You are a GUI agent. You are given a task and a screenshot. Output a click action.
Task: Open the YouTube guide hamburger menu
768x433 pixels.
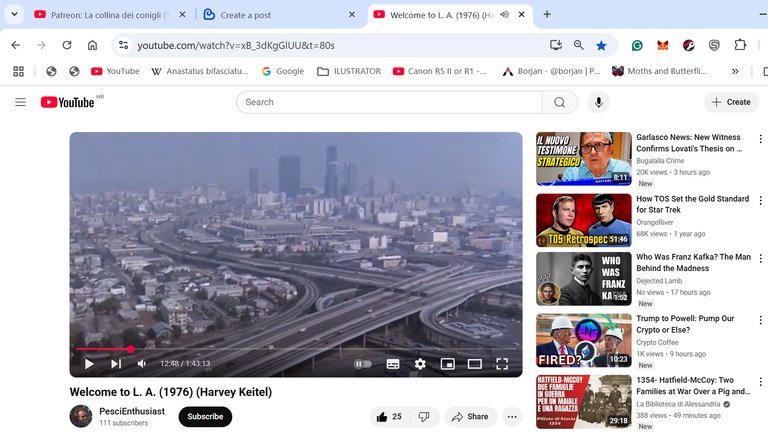click(20, 102)
